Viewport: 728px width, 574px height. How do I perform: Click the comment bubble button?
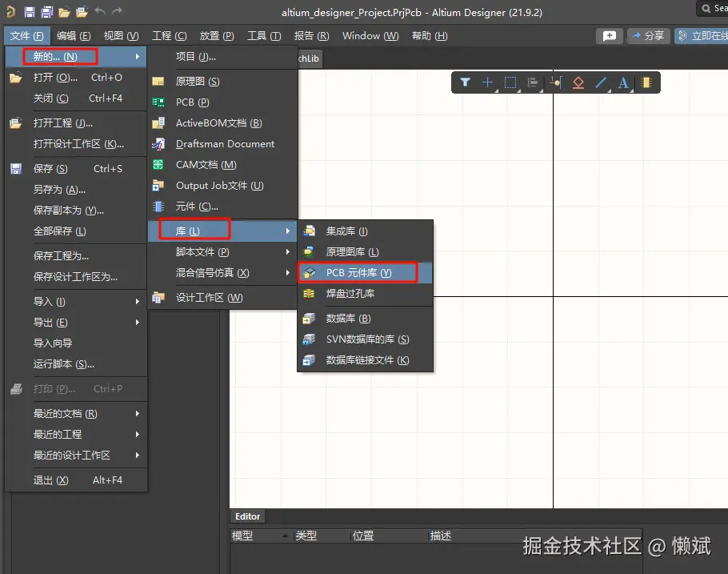pyautogui.click(x=609, y=36)
